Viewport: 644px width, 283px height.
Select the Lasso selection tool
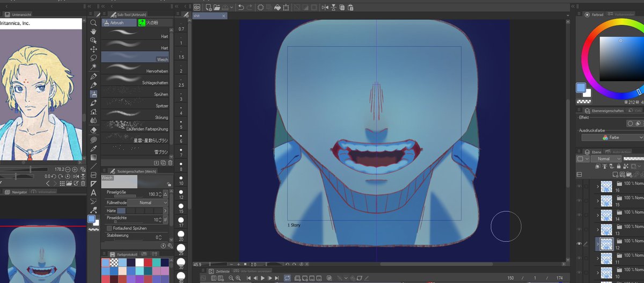pos(93,57)
